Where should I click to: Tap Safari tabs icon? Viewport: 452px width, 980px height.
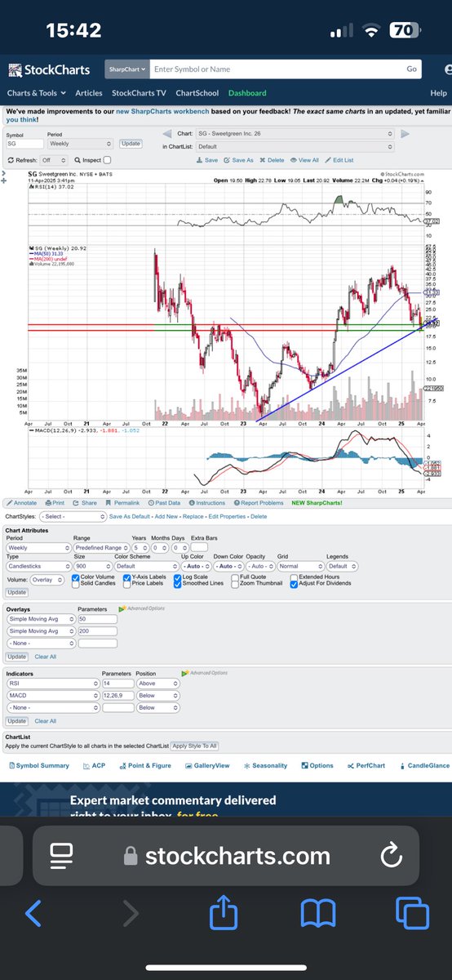click(413, 914)
